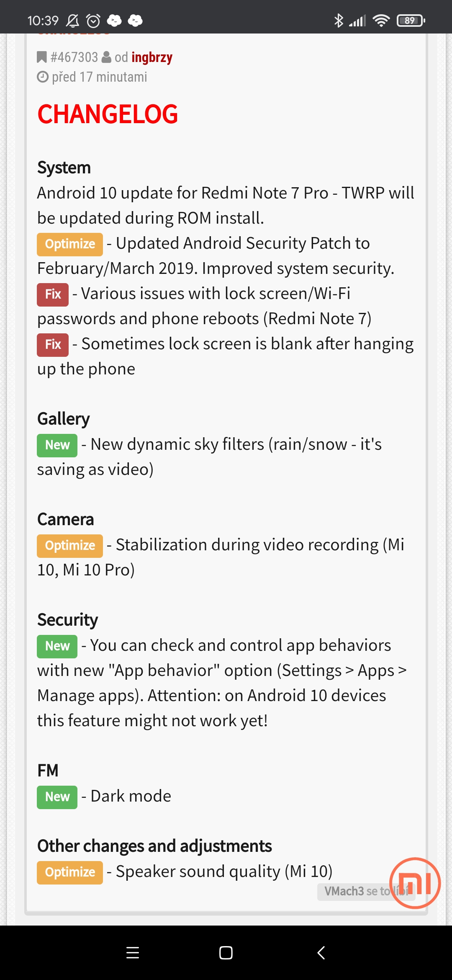This screenshot has width=452, height=980.
Task: Tap post number #467303 permalink
Action: click(74, 57)
